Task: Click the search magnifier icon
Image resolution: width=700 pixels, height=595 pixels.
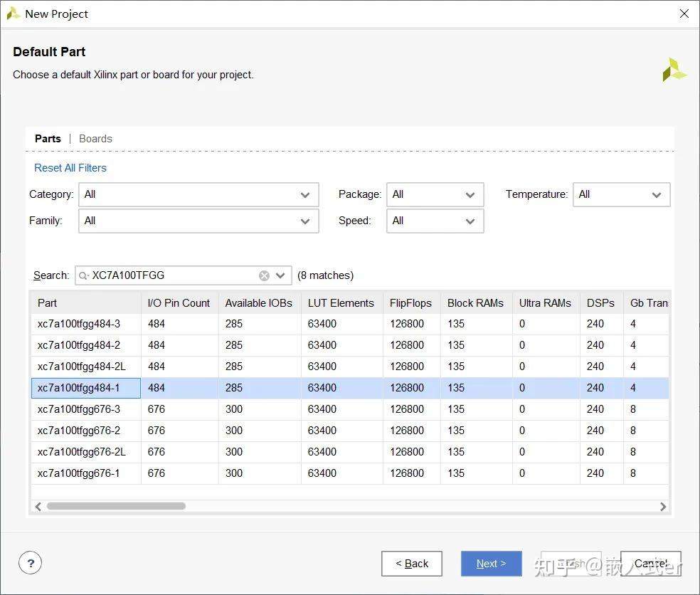Action: pyautogui.click(x=84, y=275)
